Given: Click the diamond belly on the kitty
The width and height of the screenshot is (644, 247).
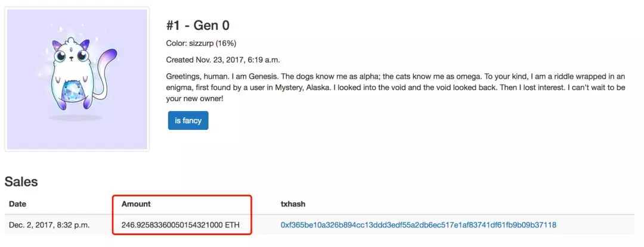Looking at the screenshot, I should point(72,91).
